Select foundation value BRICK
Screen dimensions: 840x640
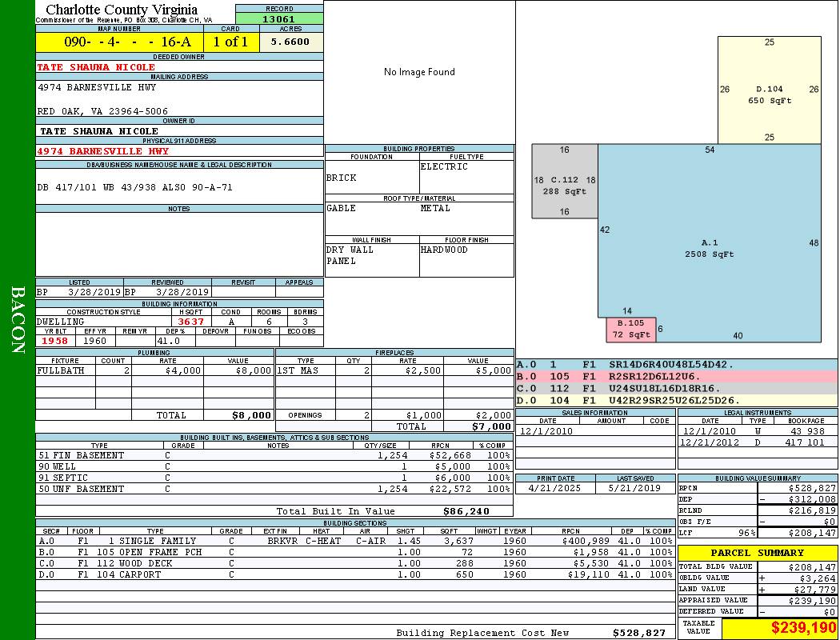342,178
